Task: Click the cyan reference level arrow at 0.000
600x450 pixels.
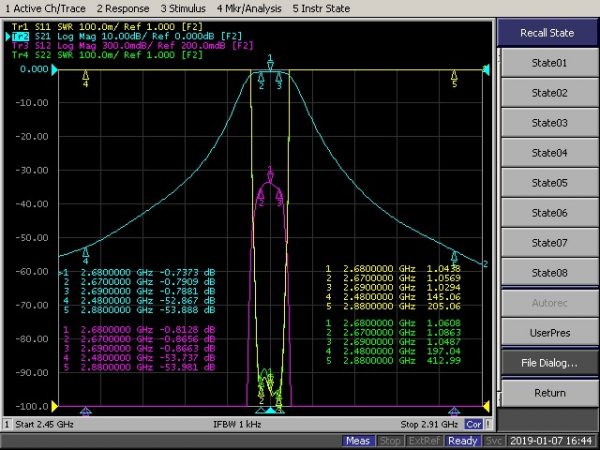Action: tap(54, 70)
